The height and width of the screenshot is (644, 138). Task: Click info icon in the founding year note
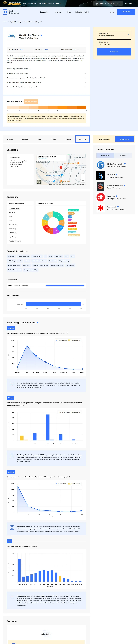(x=12, y=597)
